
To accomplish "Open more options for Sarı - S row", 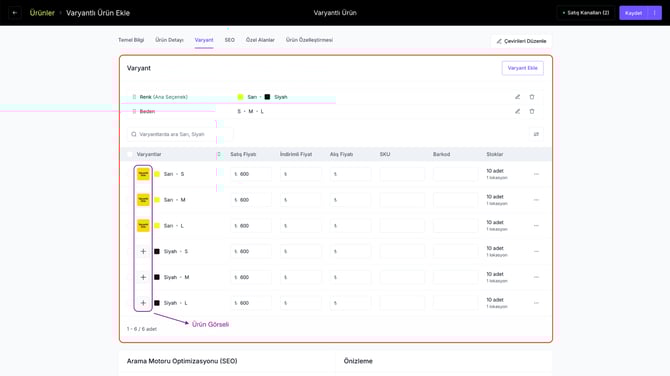I will [x=536, y=174].
